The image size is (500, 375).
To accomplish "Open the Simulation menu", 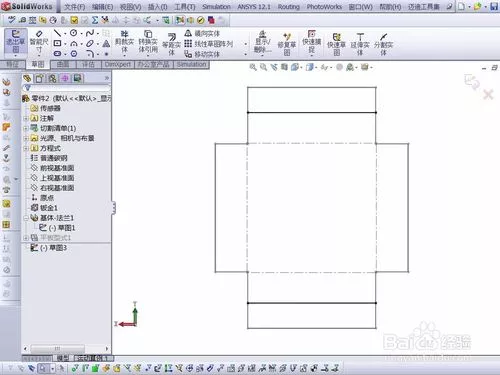I will click(216, 7).
